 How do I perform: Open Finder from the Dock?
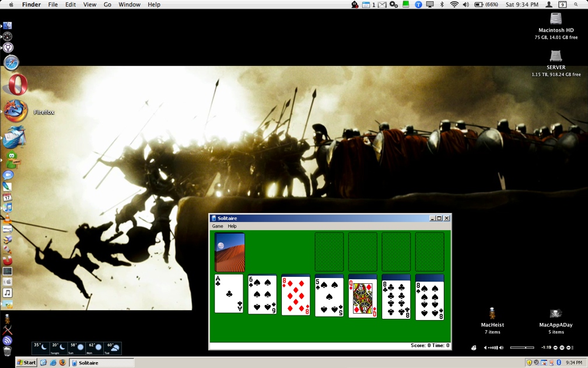(7, 26)
